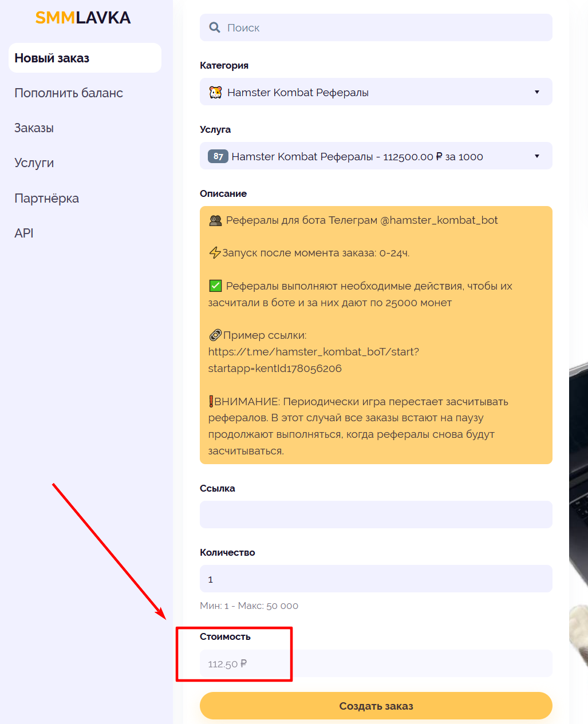Expand the Услуга dropdown arrow

537,156
